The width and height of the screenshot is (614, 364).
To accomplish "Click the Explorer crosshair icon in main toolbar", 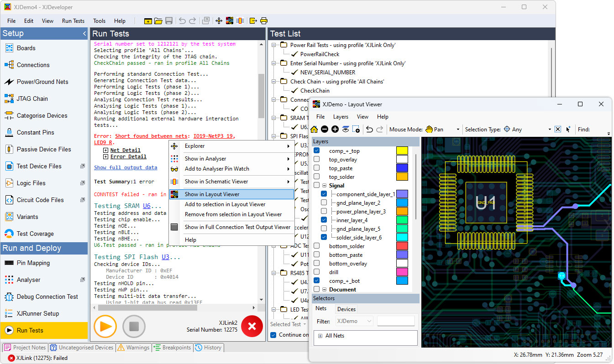I will pos(219,21).
